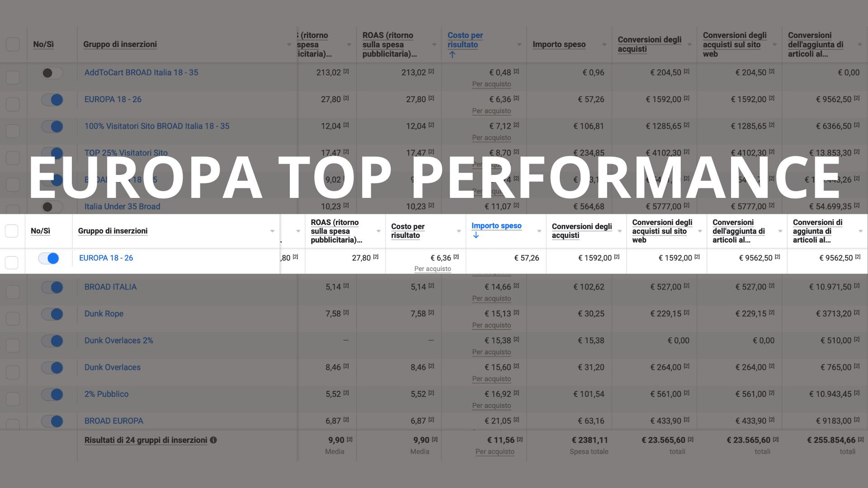Open dropdown arrow of highlighted Conversioni degli acquisti column
The height and width of the screenshot is (488, 868).
[619, 231]
